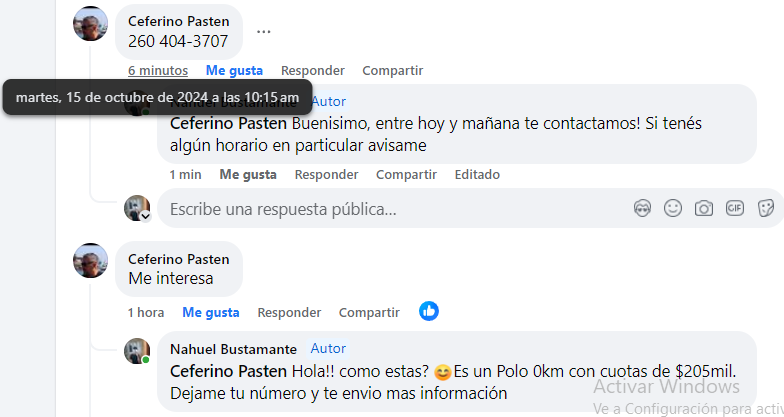Insert a GIF in the reply
The width and height of the screenshot is (784, 417).
click(x=735, y=208)
